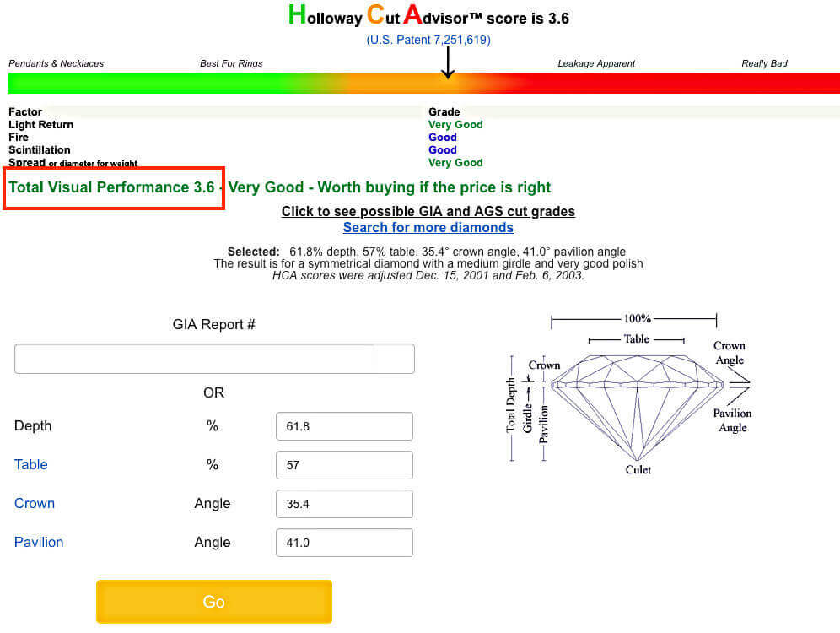Click the Crown angle field showing 35.4
This screenshot has height=633, width=840.
(x=344, y=504)
